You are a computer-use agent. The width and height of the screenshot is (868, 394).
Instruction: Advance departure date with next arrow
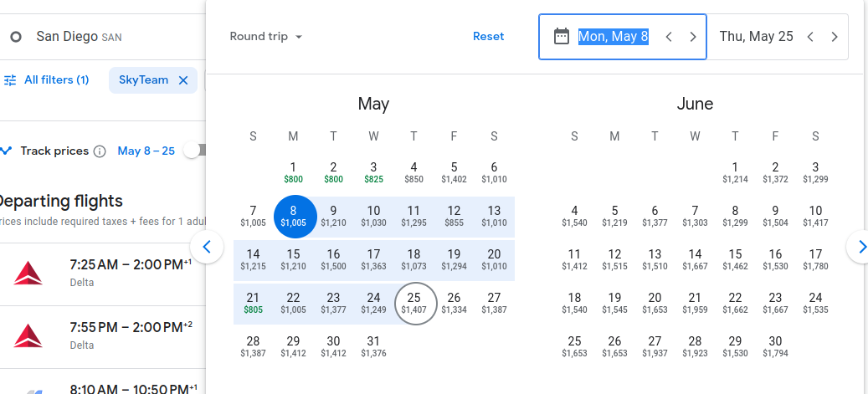693,37
